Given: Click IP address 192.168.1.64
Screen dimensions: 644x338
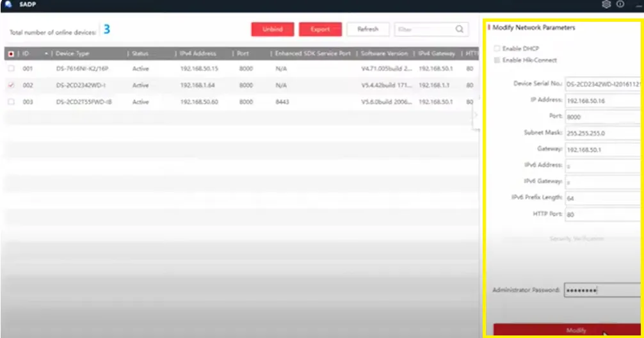Looking at the screenshot, I should [198, 85].
